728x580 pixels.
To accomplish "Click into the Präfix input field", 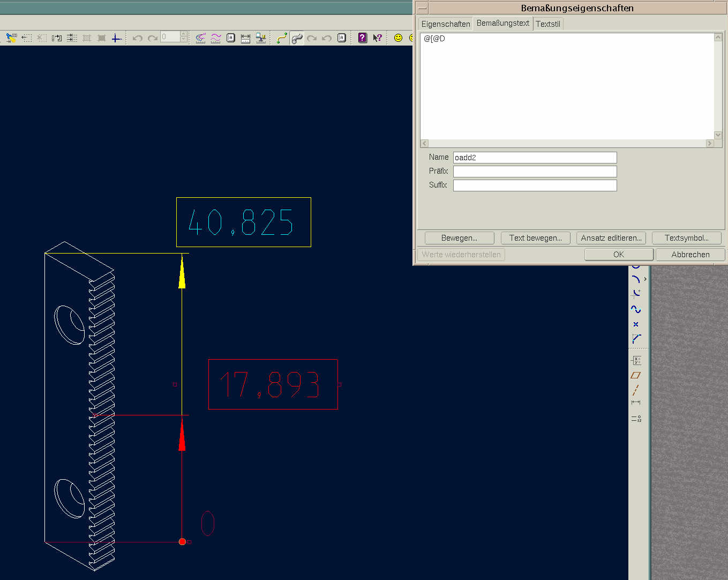I will click(x=535, y=172).
